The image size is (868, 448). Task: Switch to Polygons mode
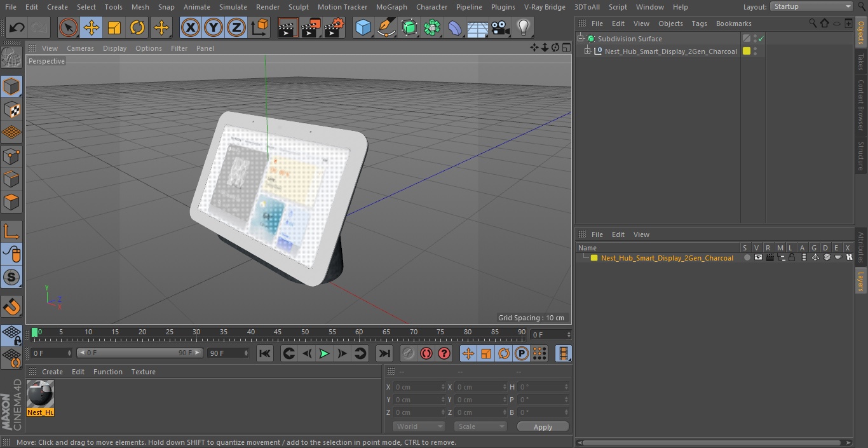tap(11, 203)
